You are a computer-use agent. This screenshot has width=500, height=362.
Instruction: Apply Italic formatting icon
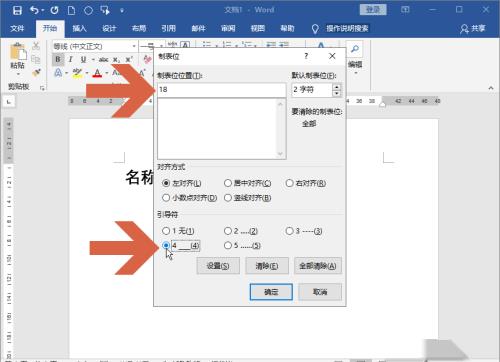pyautogui.click(x=70, y=60)
